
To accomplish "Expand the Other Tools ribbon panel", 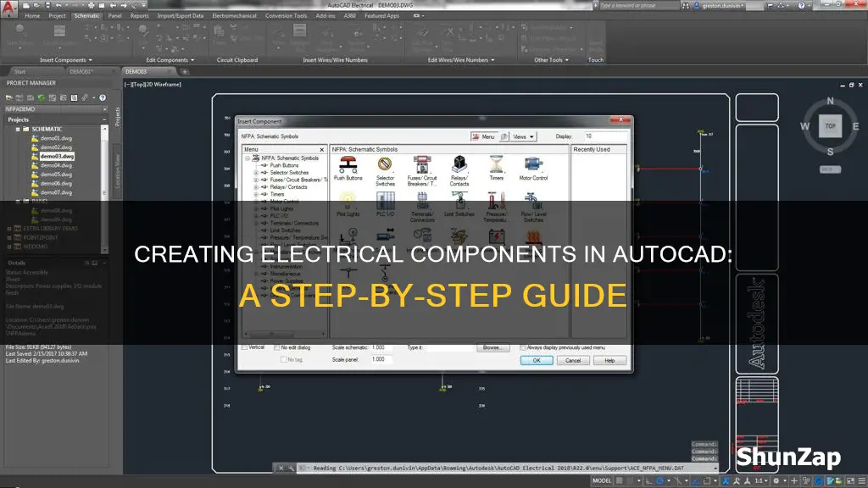I will pyautogui.click(x=551, y=60).
